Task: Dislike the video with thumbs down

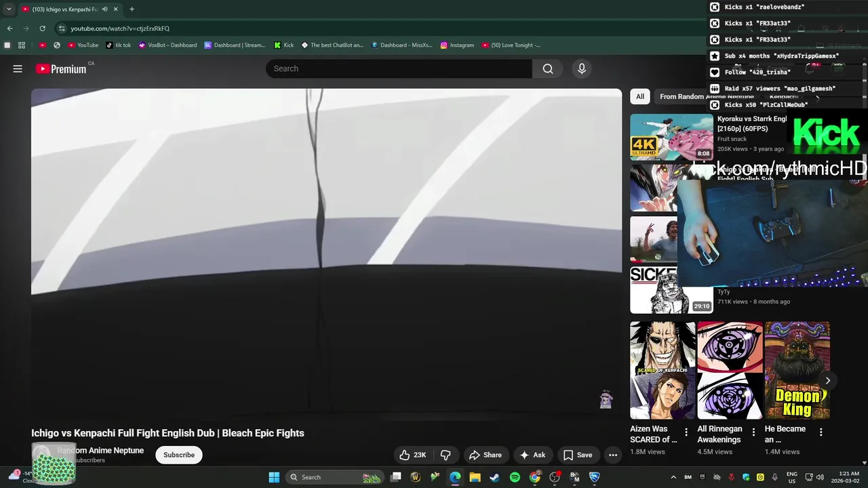Action: (x=446, y=455)
